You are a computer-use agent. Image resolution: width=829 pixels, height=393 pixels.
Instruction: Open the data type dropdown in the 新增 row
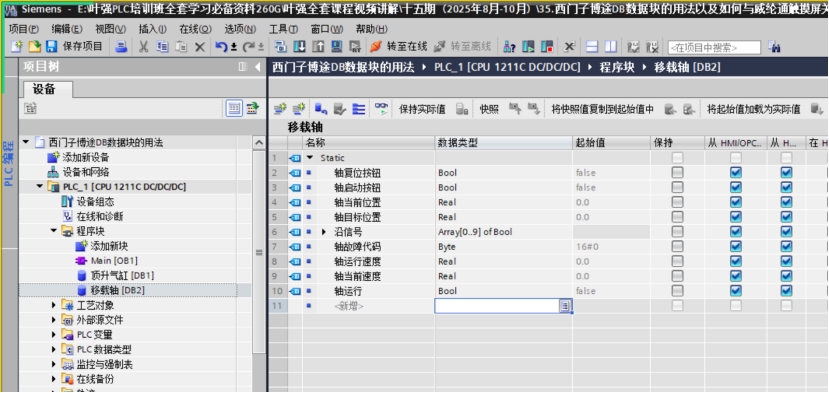[565, 306]
